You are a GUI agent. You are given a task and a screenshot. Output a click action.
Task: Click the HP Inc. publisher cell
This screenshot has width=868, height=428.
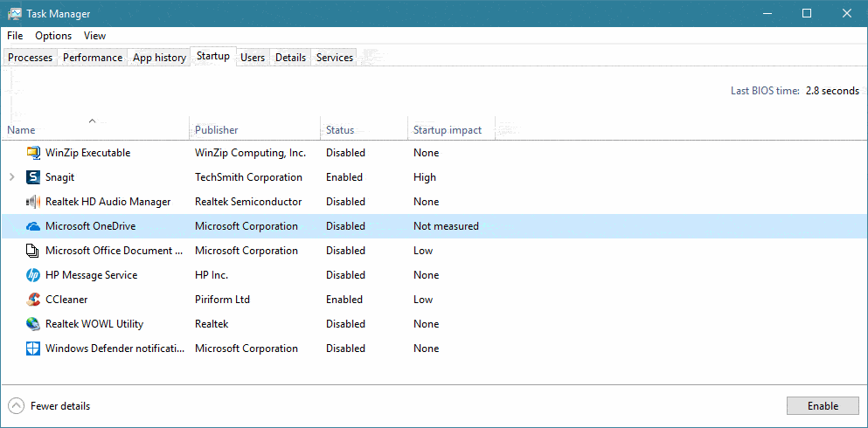pyautogui.click(x=212, y=275)
